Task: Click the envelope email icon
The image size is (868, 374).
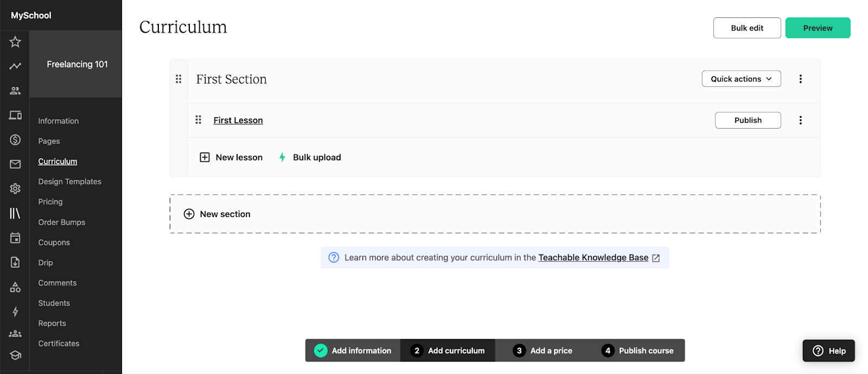Action: (x=15, y=164)
